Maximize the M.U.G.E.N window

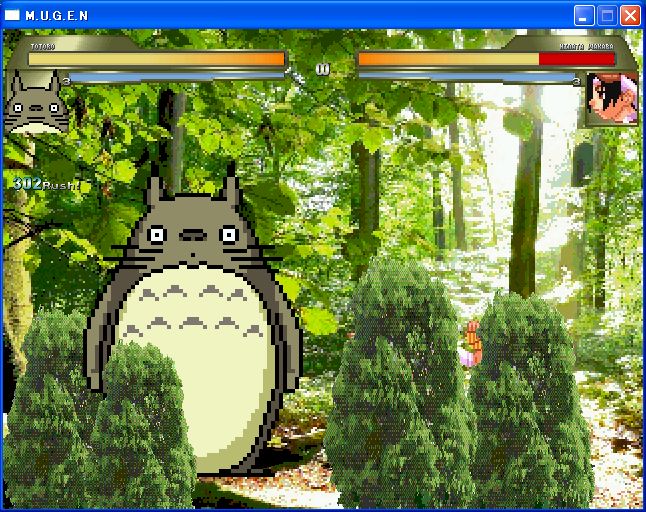(607, 16)
